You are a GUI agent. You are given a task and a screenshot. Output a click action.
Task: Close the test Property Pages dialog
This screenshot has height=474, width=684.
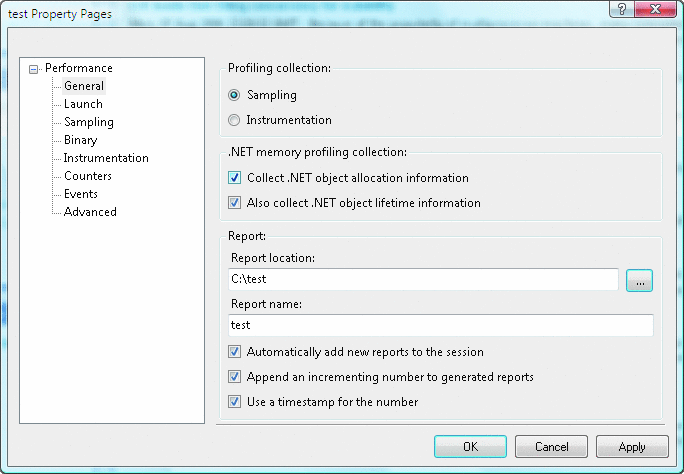(x=655, y=9)
